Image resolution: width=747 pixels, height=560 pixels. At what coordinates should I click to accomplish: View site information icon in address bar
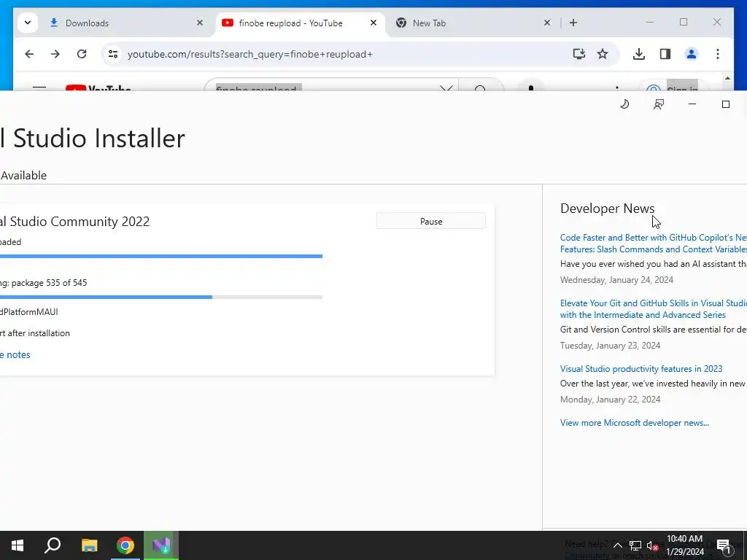pos(113,54)
